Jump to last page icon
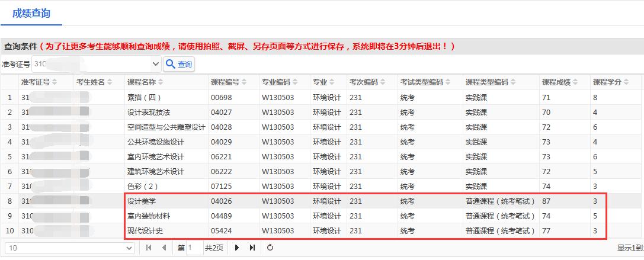644x260 pixels. click(x=252, y=248)
